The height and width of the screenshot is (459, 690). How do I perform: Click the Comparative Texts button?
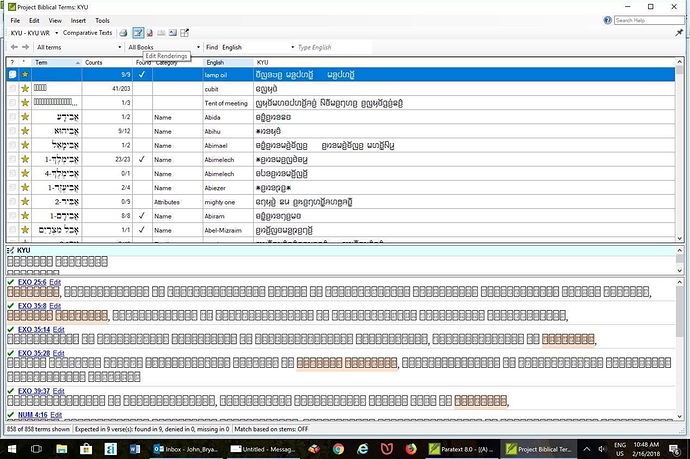(x=88, y=33)
